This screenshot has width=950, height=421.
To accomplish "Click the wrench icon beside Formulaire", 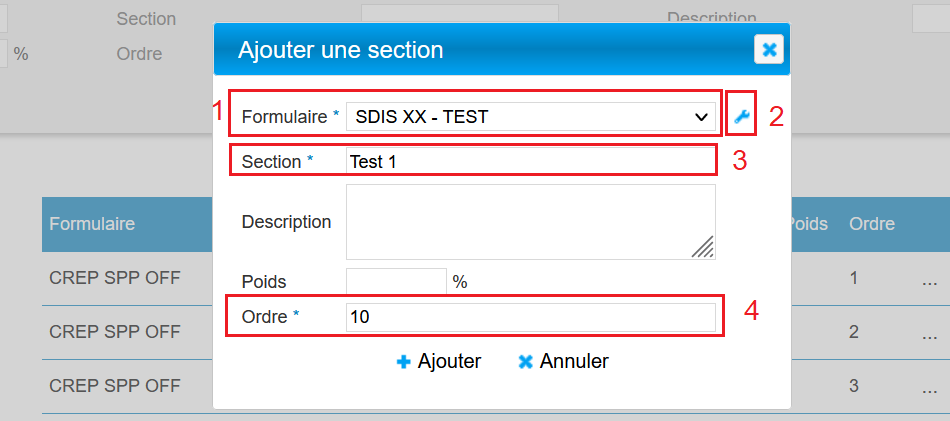I will 741,117.
